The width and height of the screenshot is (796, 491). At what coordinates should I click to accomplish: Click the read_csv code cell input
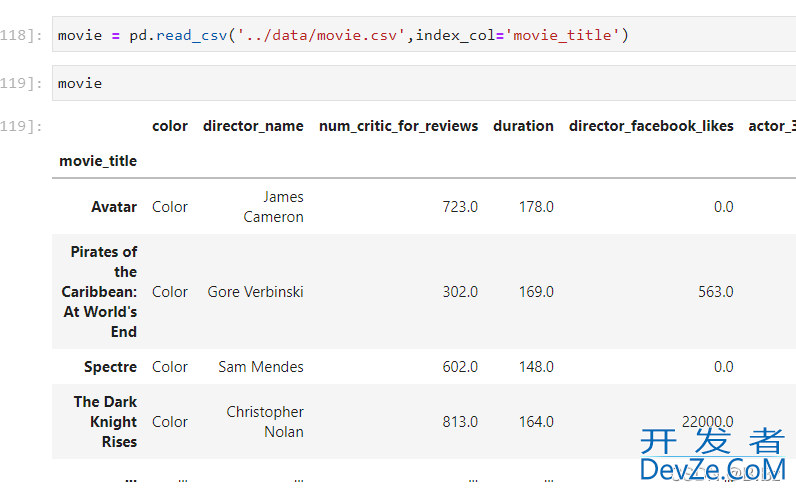click(424, 35)
